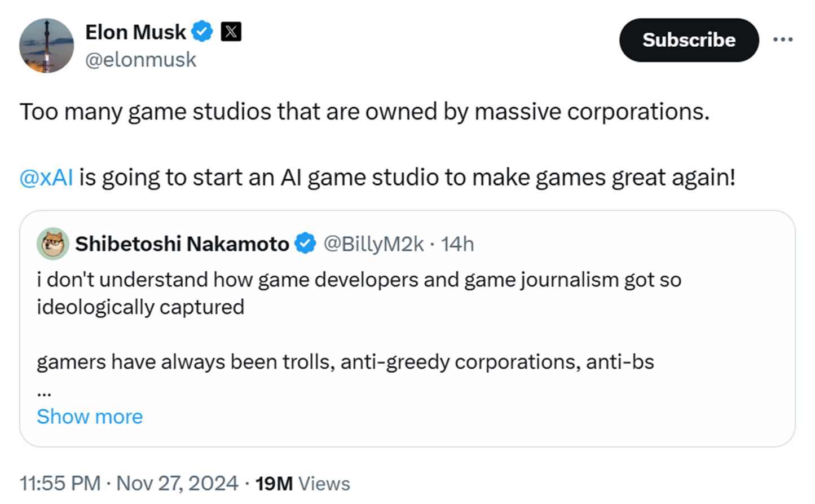Click the 11:55 PM post time
This screenshot has width=815, height=504.
click(x=60, y=484)
